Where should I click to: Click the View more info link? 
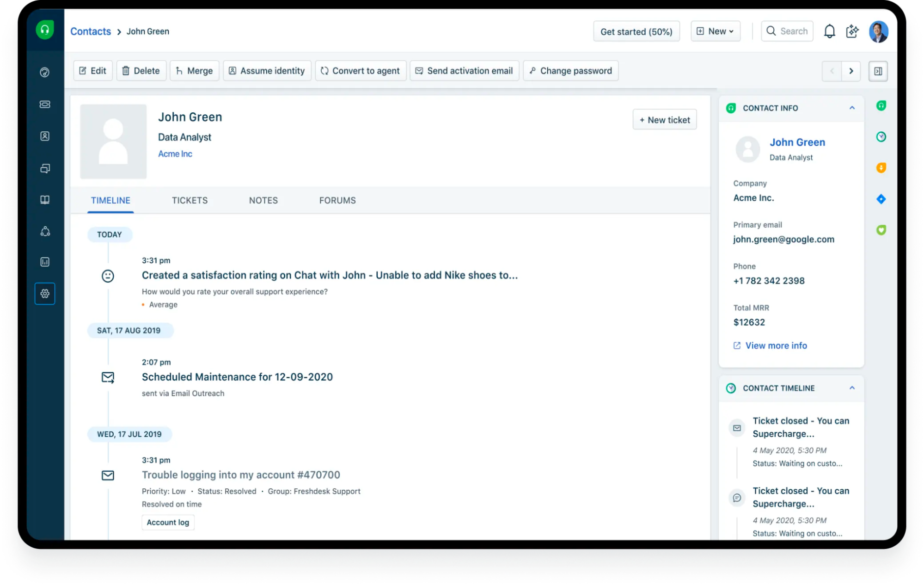(x=777, y=345)
